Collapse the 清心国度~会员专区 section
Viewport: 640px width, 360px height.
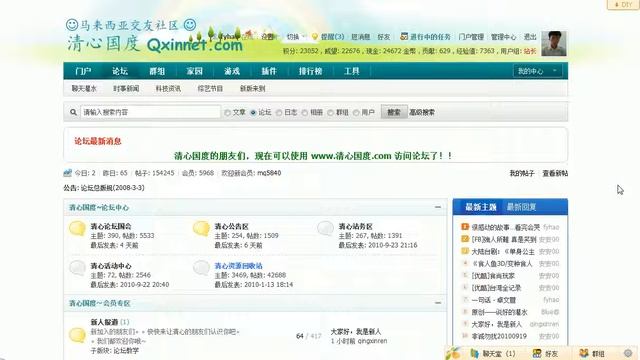click(x=438, y=303)
